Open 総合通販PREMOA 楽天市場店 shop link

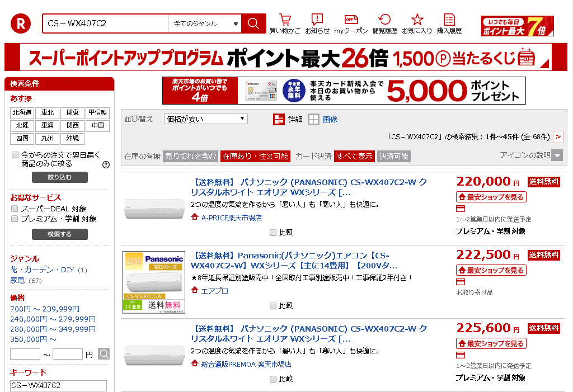246,364
